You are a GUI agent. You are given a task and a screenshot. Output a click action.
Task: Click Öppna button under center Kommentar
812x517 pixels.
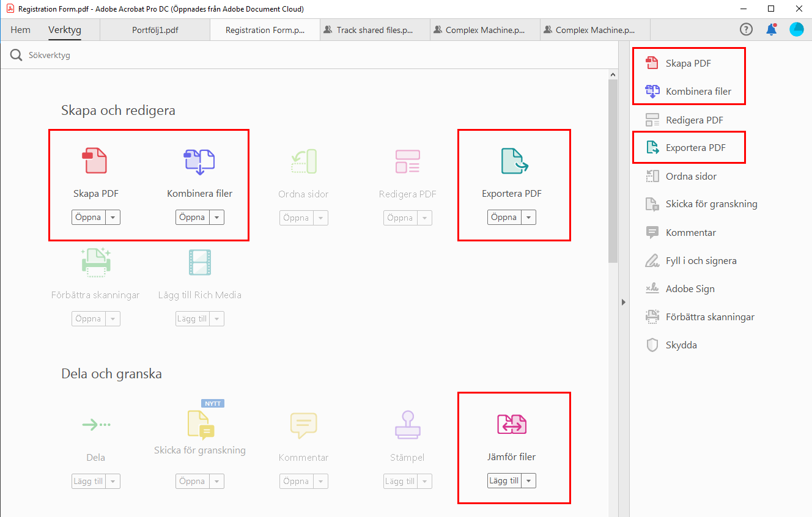click(297, 482)
